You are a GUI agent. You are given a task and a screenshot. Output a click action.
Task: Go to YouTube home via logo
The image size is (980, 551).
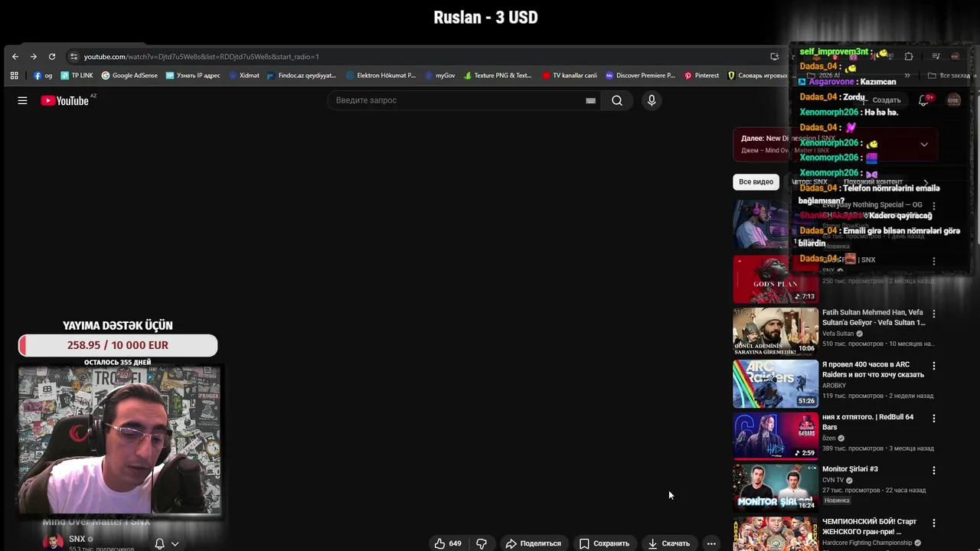[65, 100]
